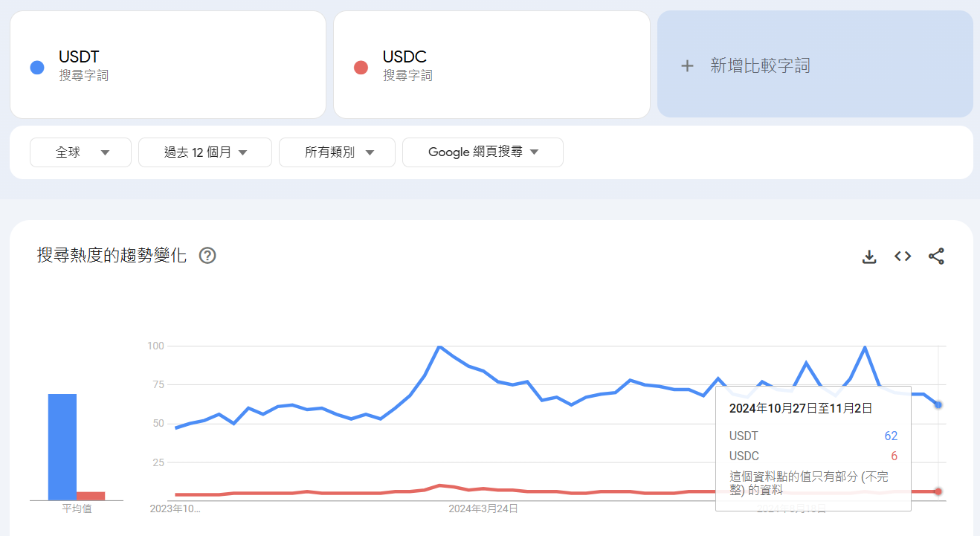Viewport: 980px width, 536px height.
Task: Click the USDT value 62 in tooltip
Action: (x=891, y=436)
